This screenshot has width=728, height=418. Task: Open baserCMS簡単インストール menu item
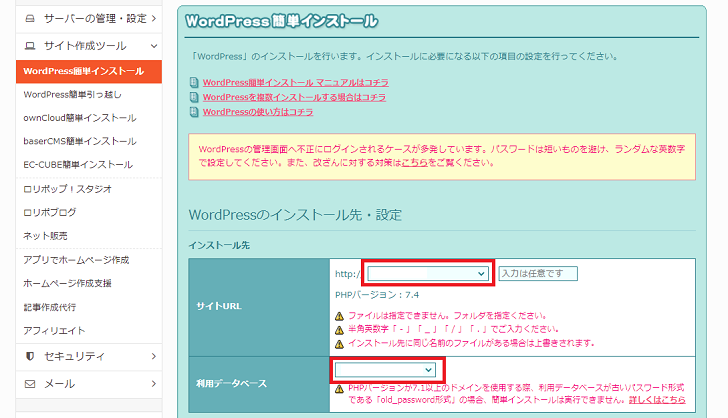pyautogui.click(x=80, y=141)
